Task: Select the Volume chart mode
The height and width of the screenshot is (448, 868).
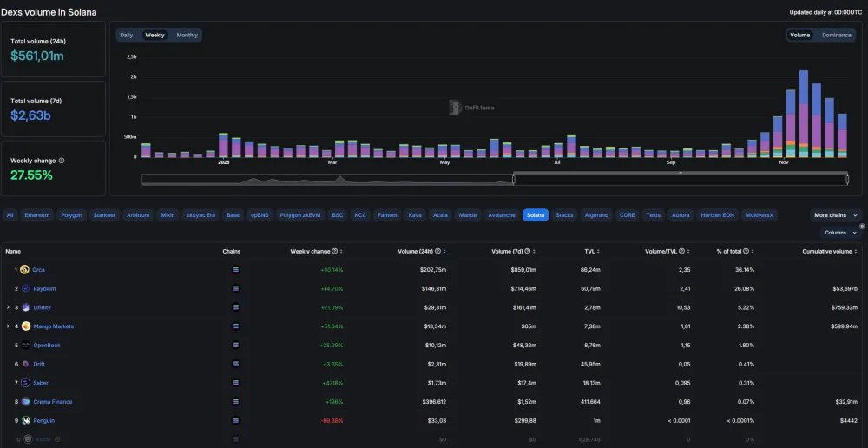Action: pos(800,35)
